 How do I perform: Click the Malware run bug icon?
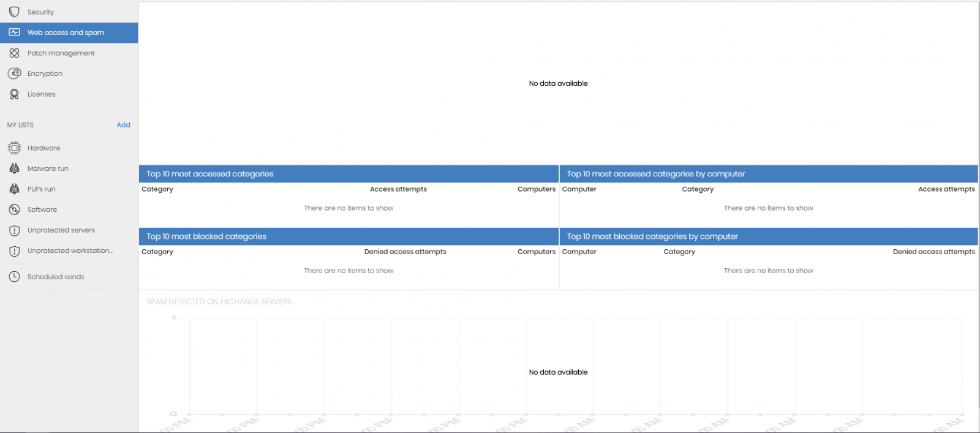14,168
